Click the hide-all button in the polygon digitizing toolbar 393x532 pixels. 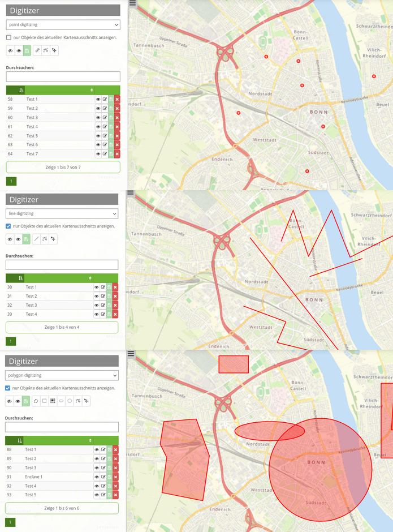[10, 401]
